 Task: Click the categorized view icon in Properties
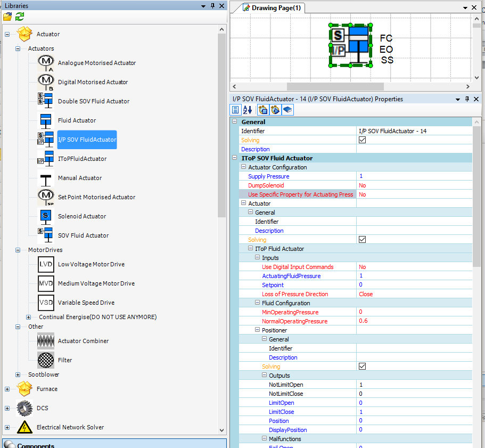236,110
